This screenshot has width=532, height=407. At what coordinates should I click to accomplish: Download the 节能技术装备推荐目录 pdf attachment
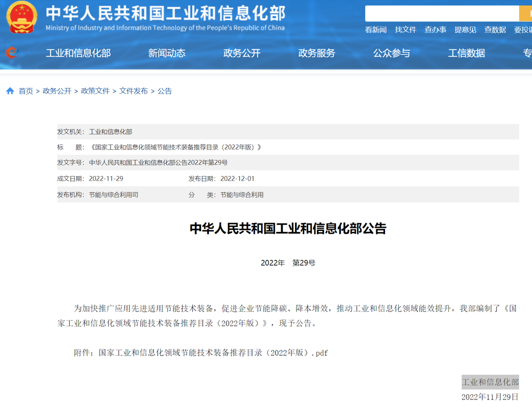tap(213, 353)
